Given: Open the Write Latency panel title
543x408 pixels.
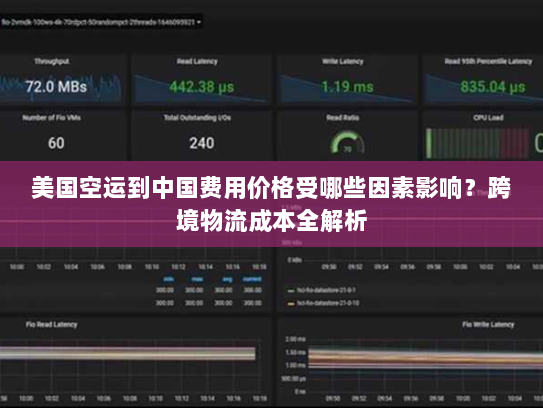Looking at the screenshot, I should [343, 61].
